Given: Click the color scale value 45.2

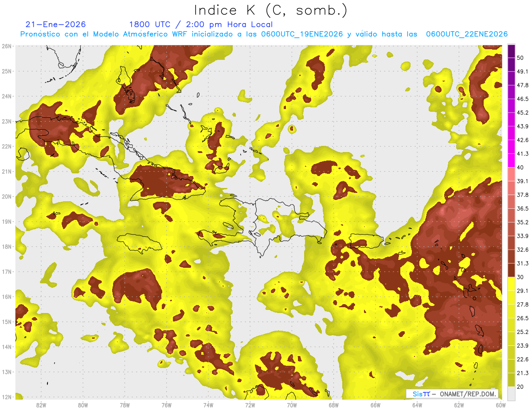Looking at the screenshot, I should [523, 113].
